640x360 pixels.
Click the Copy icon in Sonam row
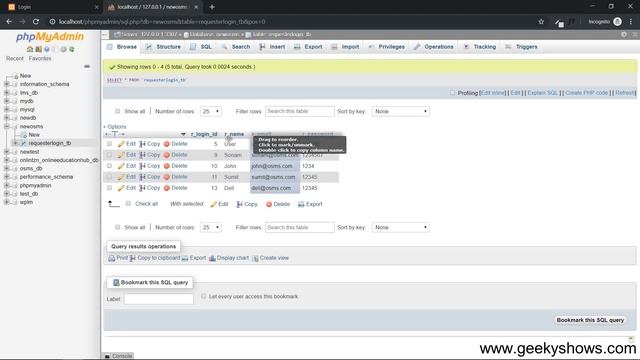(x=142, y=155)
